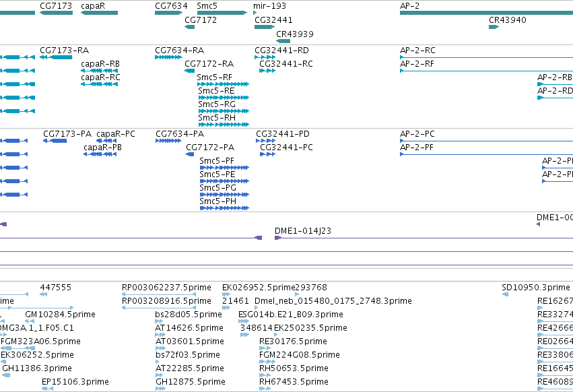Open transcript CG32441-RD
573x392 pixels.
(x=281, y=51)
